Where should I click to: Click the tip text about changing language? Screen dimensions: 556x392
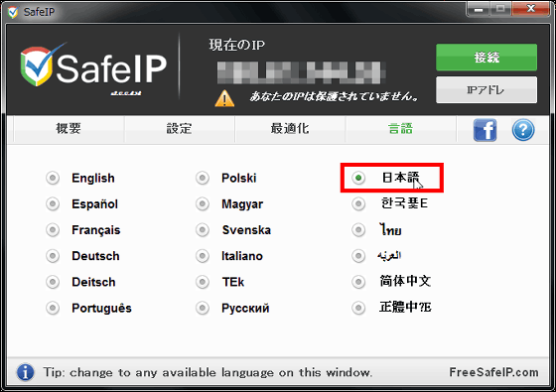click(x=208, y=372)
